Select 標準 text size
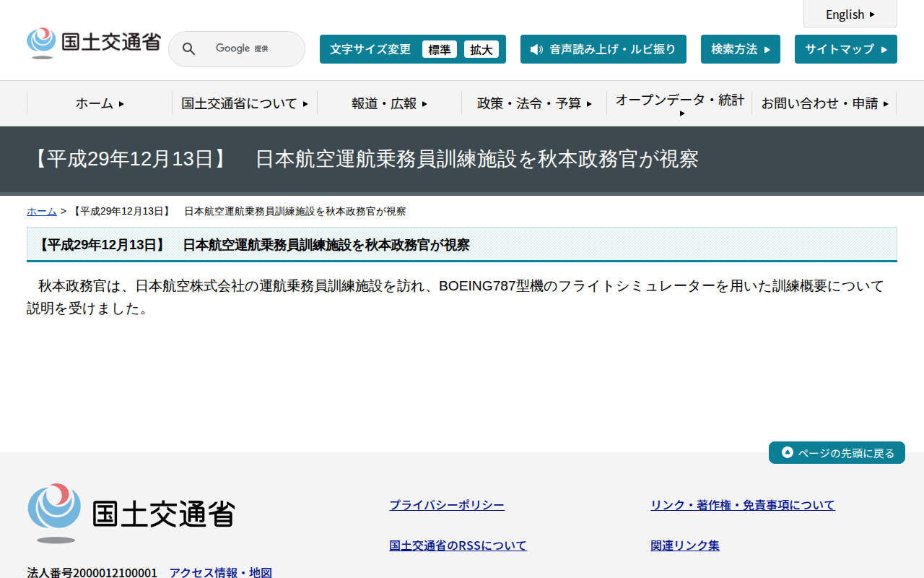Image resolution: width=924 pixels, height=578 pixels. click(x=440, y=49)
